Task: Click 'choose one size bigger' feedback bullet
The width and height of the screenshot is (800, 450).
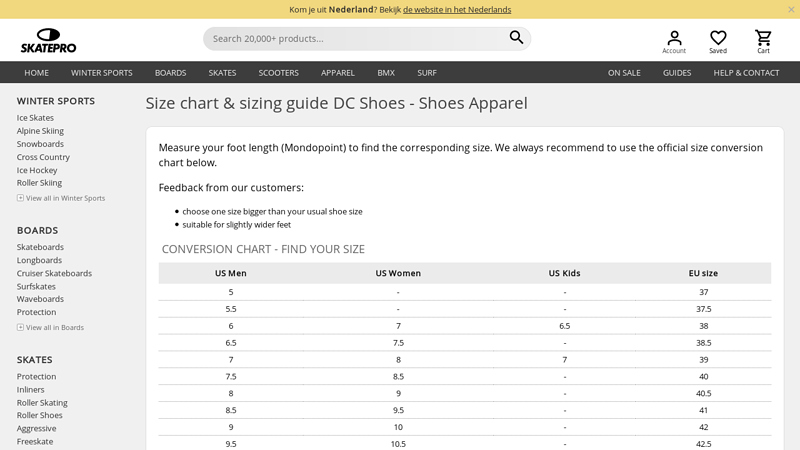Action: pos(272,211)
